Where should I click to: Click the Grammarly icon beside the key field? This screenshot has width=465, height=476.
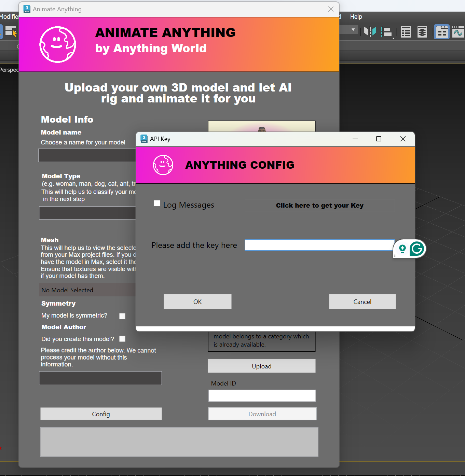(417, 249)
